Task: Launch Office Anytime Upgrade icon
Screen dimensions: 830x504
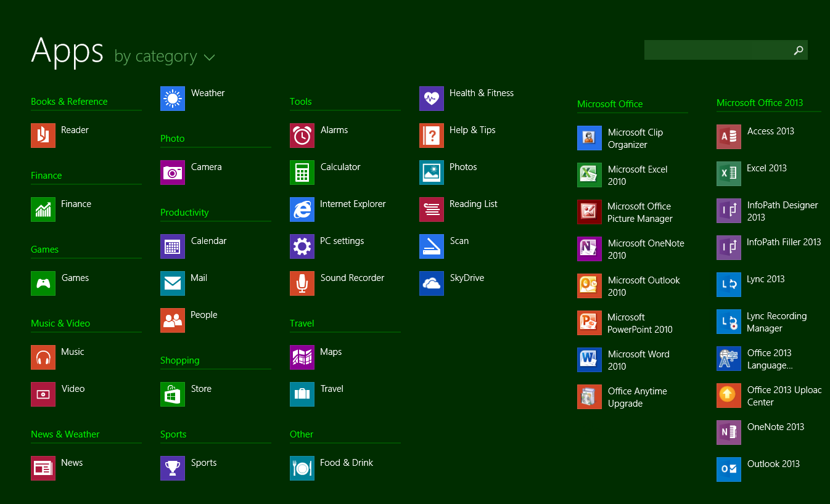Action: (x=590, y=397)
